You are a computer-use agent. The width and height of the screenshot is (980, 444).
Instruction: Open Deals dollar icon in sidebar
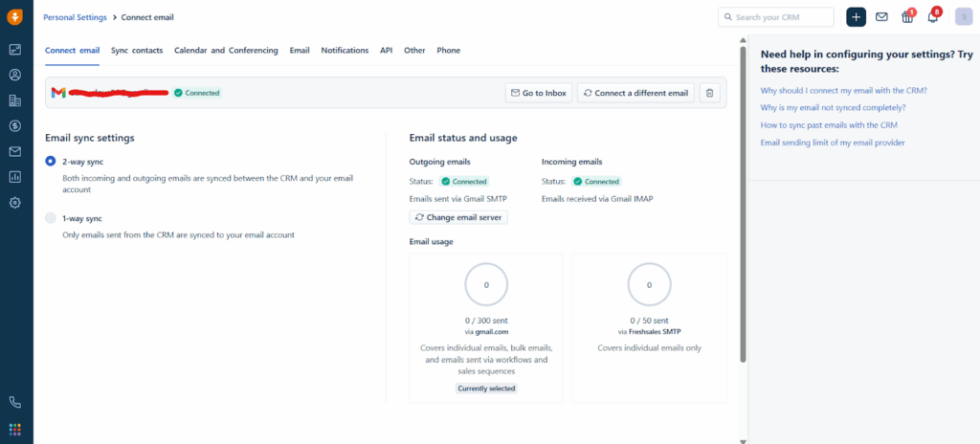pyautogui.click(x=15, y=125)
